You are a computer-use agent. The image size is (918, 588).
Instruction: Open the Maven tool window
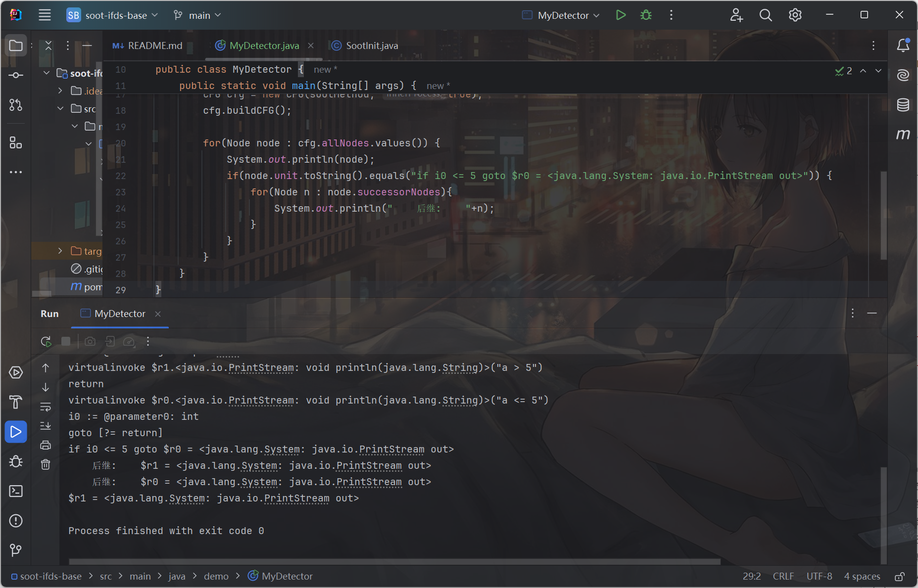tap(903, 135)
